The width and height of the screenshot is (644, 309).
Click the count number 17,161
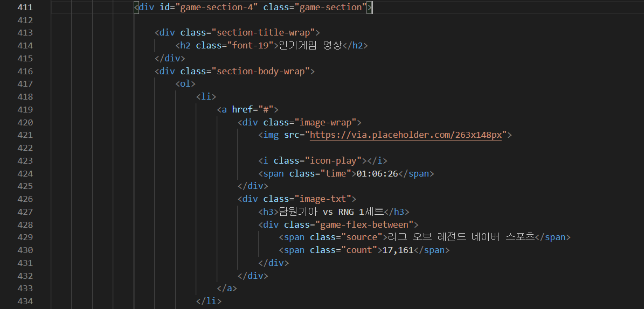[x=398, y=250]
